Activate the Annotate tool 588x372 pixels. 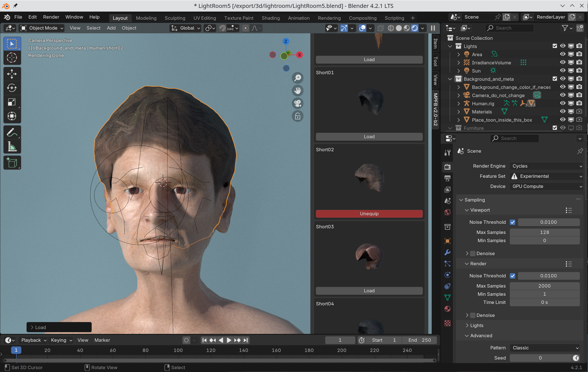12,132
